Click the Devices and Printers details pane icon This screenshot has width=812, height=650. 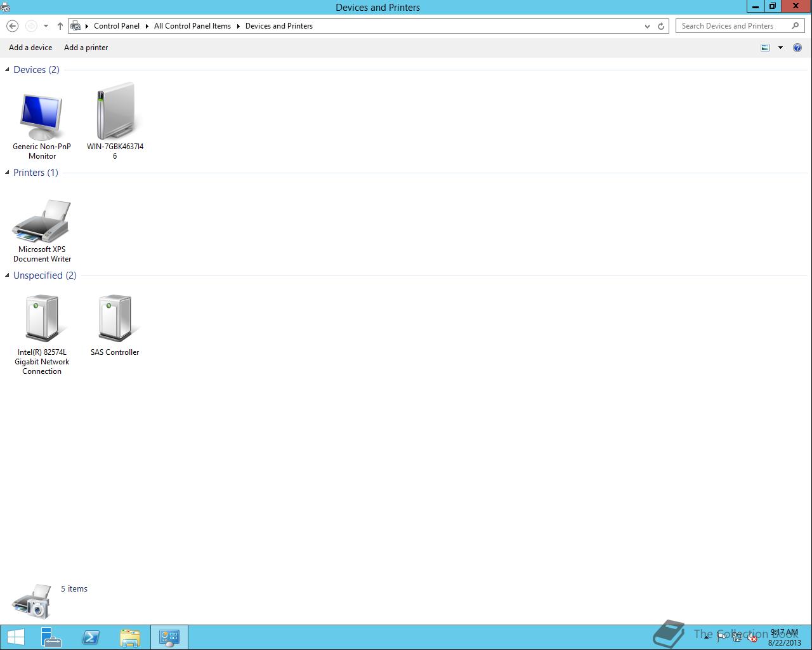32,601
